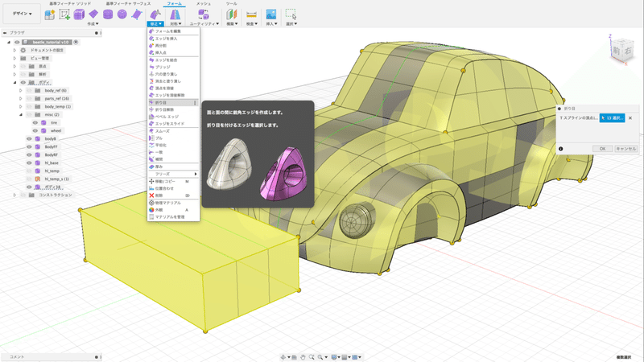Select the Create Sketch icon in toolbar
Screen dimensions: 644x362
pos(64,14)
